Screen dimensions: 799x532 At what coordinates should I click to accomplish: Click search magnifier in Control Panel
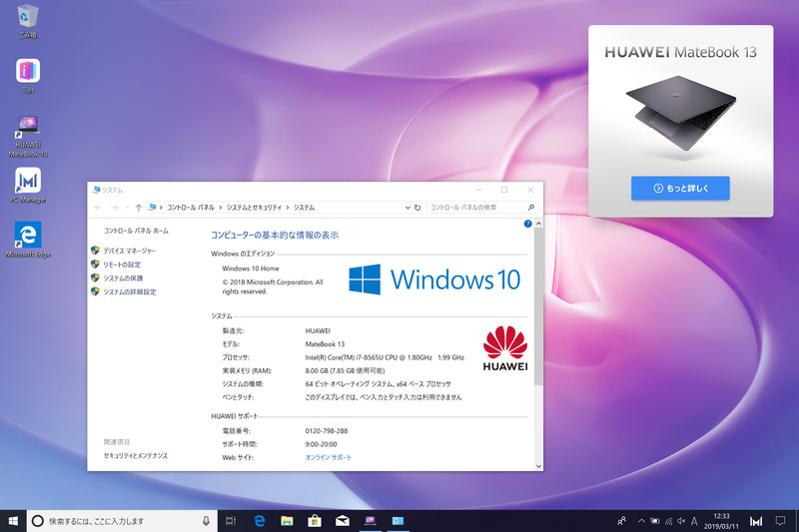pos(531,208)
